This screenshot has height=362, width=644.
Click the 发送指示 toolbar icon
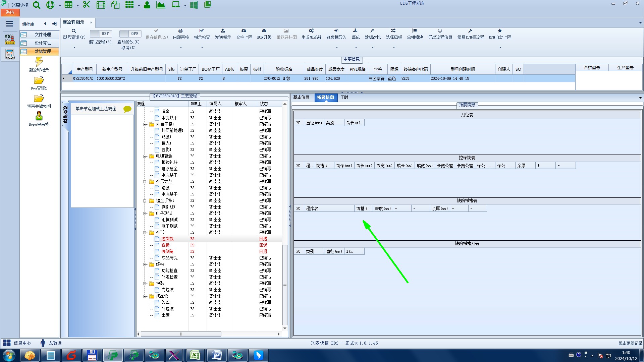pos(223,31)
